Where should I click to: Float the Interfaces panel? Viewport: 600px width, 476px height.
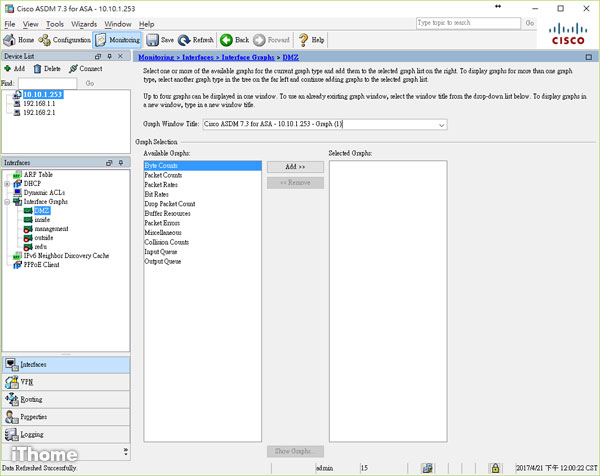coord(109,163)
